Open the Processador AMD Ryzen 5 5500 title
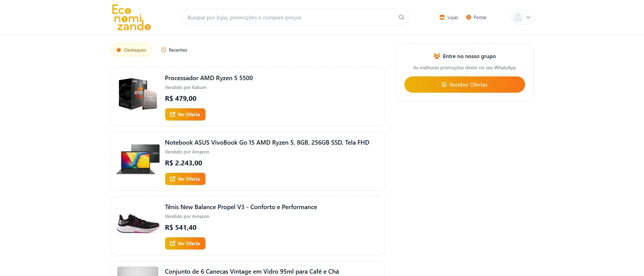Viewport: 644px width, 276px height. point(209,78)
